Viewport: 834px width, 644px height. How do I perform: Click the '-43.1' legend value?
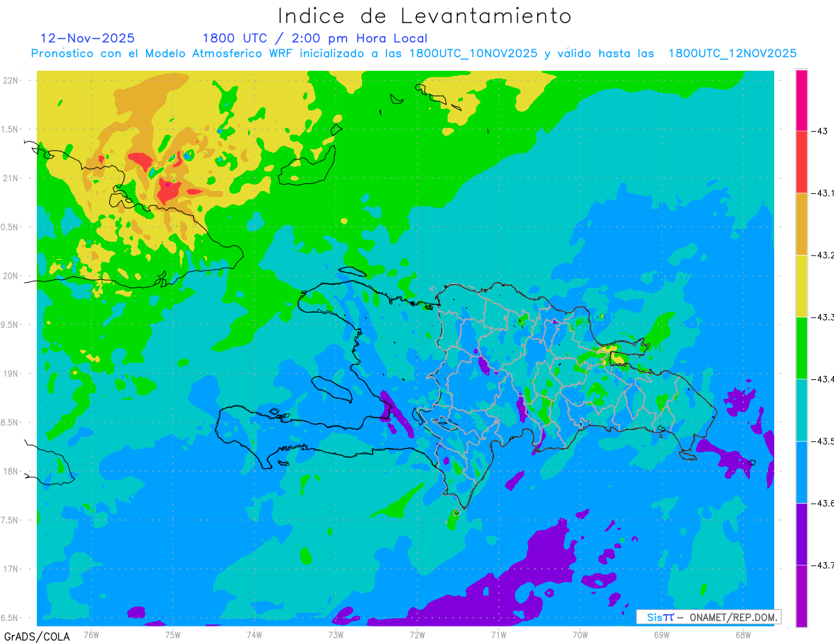tap(824, 194)
